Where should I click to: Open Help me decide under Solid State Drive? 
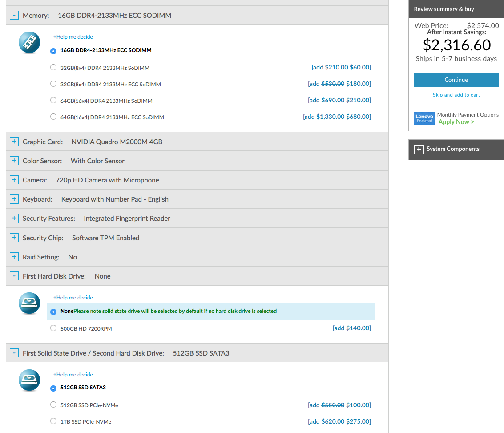tap(73, 375)
